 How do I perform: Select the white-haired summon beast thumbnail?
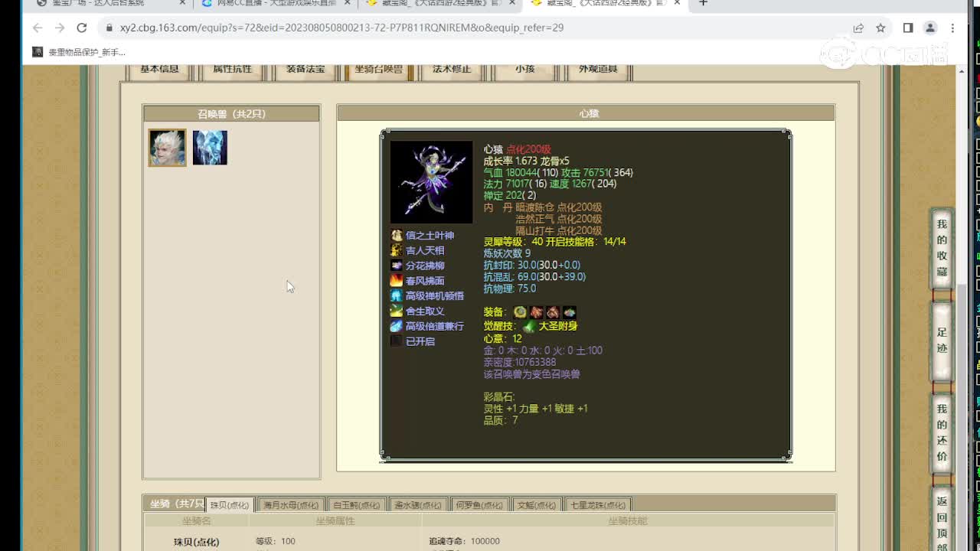pyautogui.click(x=167, y=148)
